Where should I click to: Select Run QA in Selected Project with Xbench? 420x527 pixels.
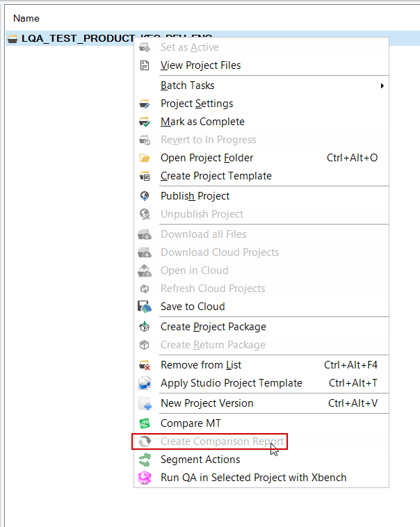(x=253, y=478)
